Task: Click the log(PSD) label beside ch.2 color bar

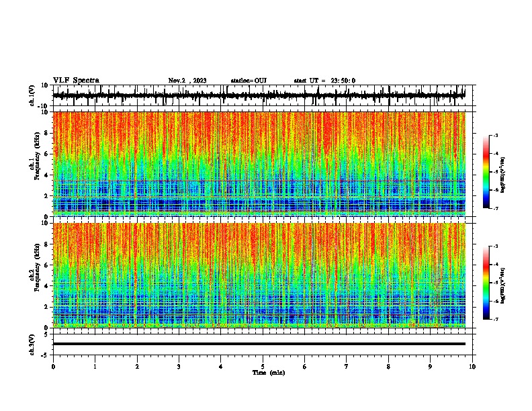Action: click(x=502, y=285)
